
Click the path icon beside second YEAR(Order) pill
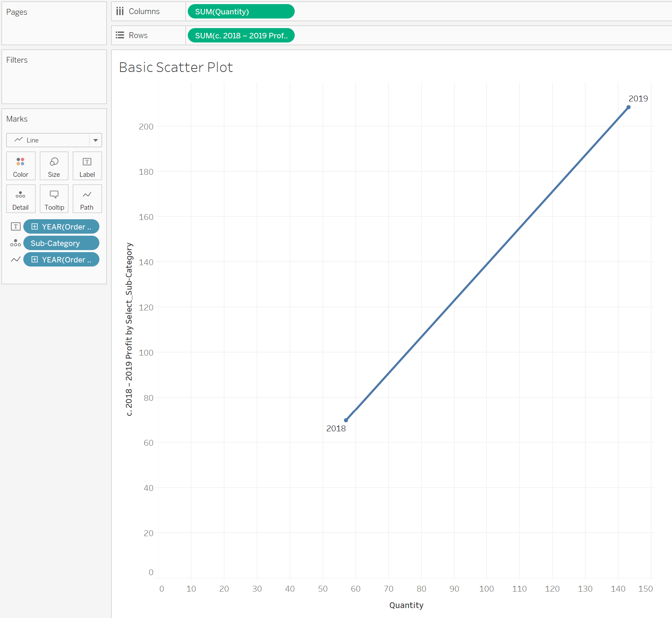coord(15,259)
